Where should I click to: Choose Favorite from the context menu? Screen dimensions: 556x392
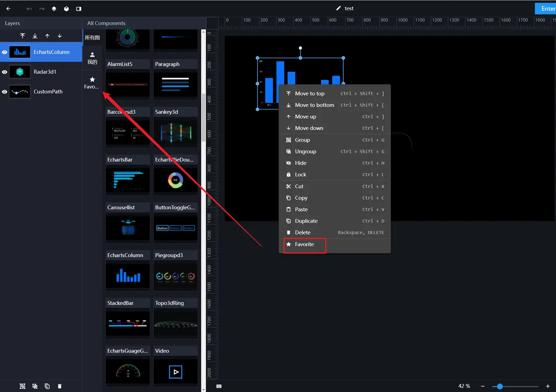304,245
